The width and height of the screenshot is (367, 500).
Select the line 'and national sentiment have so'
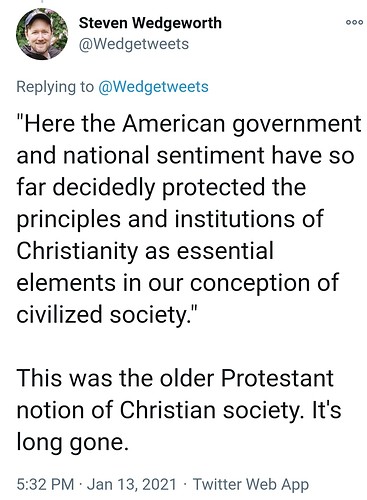pyautogui.click(x=185, y=156)
